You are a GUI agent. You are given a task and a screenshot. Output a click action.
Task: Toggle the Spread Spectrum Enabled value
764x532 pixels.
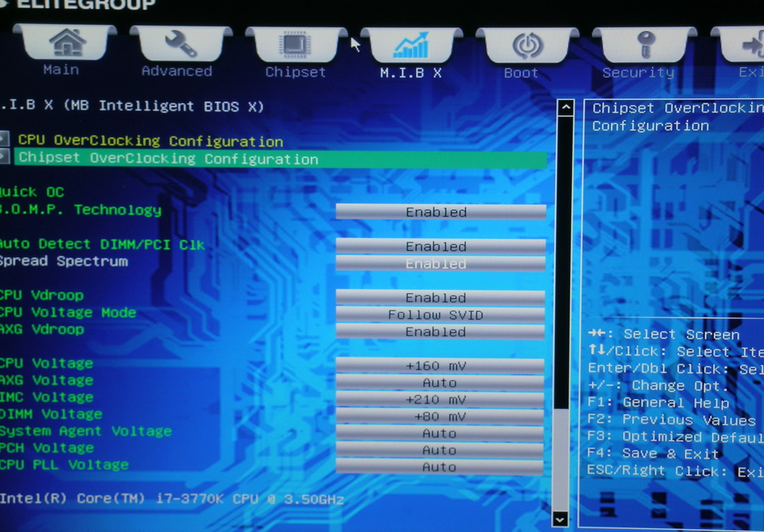[440, 264]
